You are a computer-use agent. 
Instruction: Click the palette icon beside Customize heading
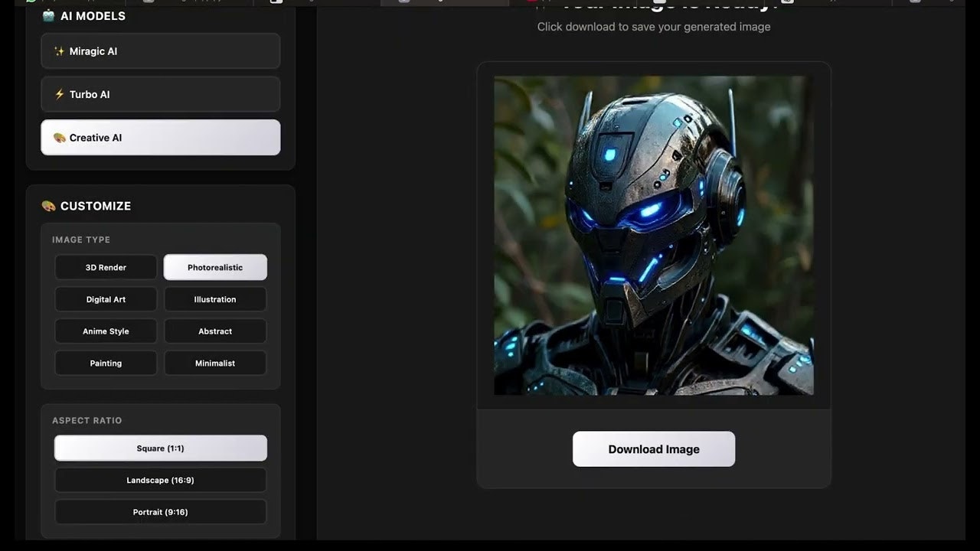48,206
